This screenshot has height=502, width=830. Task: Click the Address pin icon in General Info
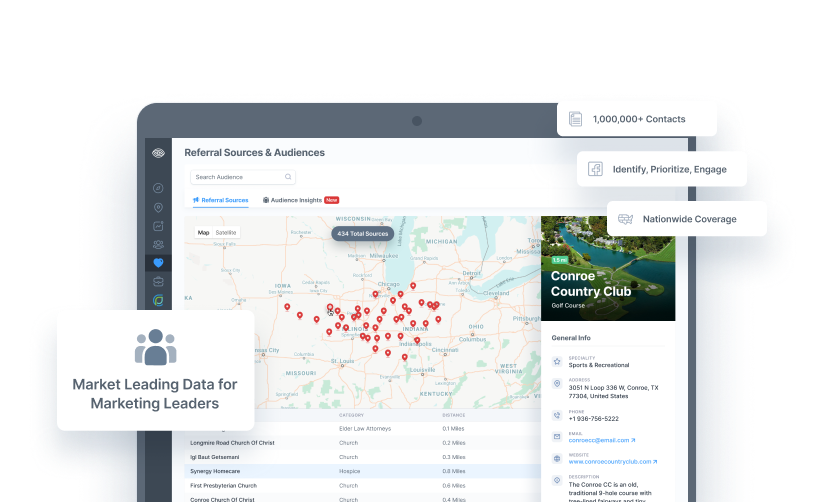557,383
